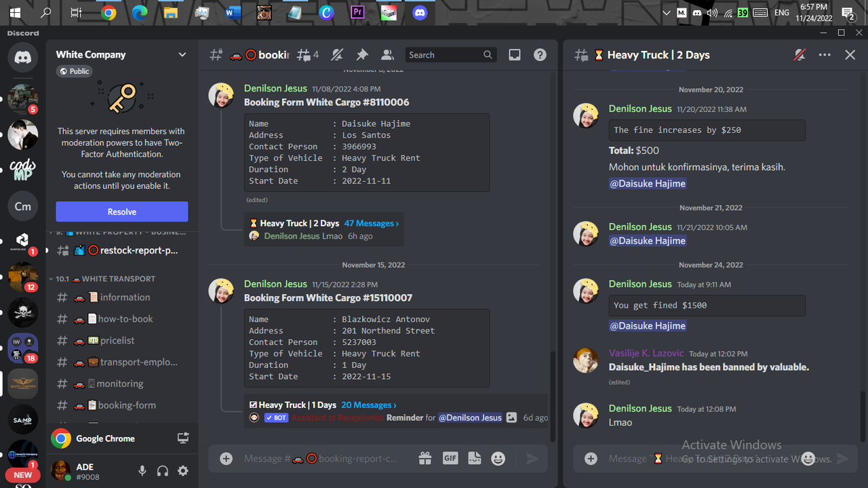Open the booking-form channel
868x488 pixels.
(122, 405)
